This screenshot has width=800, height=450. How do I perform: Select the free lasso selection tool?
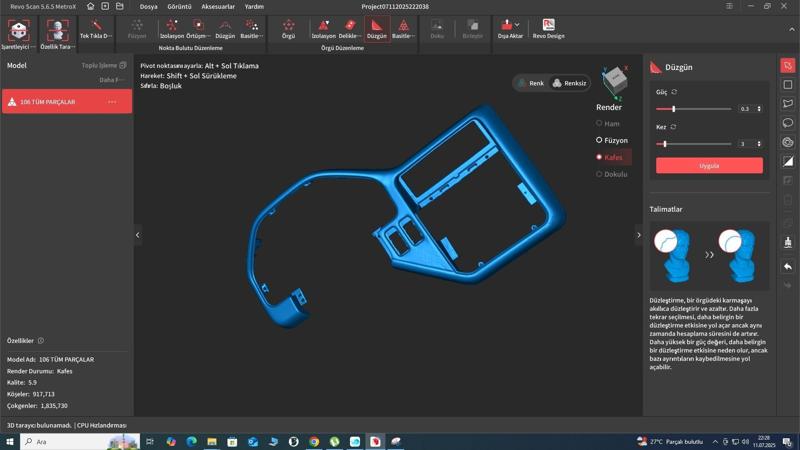tap(788, 123)
